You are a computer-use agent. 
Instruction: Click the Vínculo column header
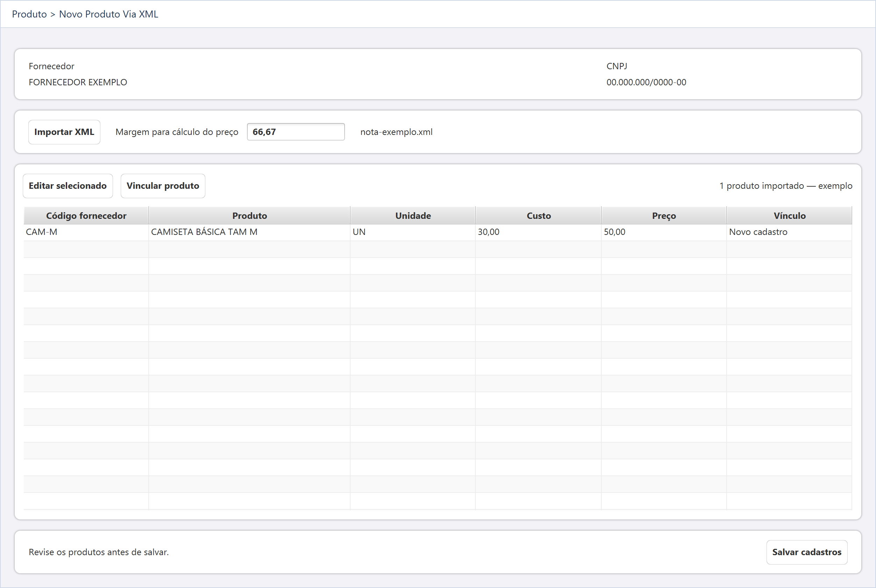tap(789, 216)
